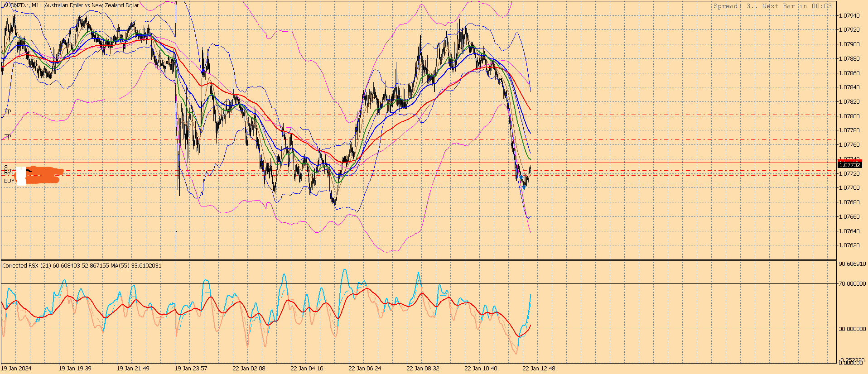The image size is (868, 374).
Task: Click the 30.000000 indicator level value
Action: coord(852,329)
